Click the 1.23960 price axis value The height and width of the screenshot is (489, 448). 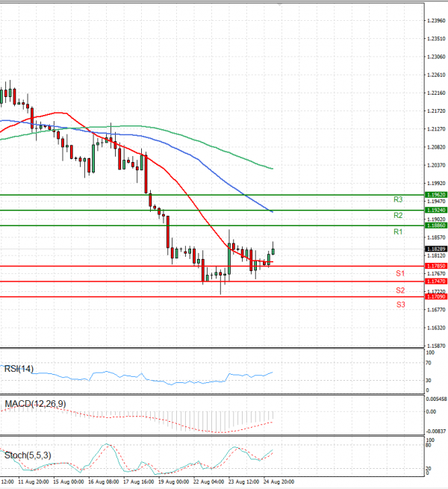click(436, 21)
